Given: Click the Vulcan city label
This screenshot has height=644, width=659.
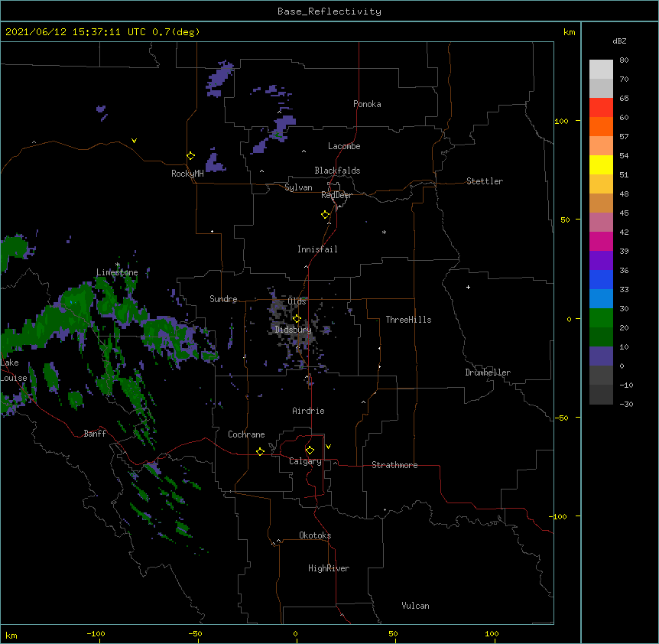Looking at the screenshot, I should 415,606.
